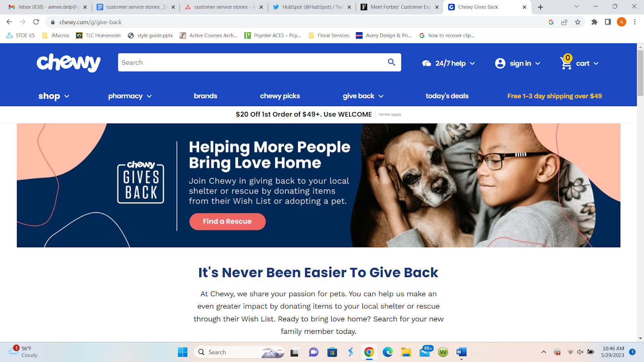
Task: Open Microsoft Edge from the taskbar
Action: click(x=388, y=352)
